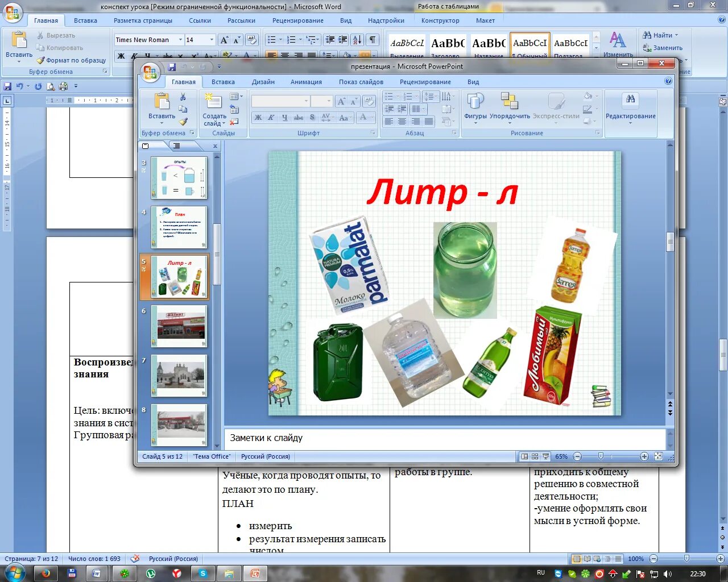Open the slide layout dropdown
Viewport: 728px width, 582px height.
pyautogui.click(x=236, y=97)
